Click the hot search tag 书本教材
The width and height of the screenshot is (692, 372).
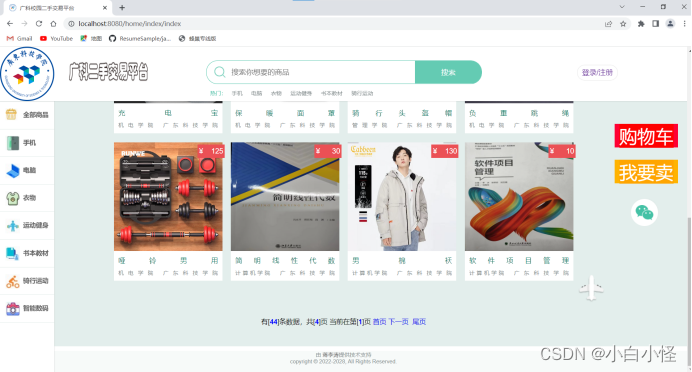click(x=331, y=94)
